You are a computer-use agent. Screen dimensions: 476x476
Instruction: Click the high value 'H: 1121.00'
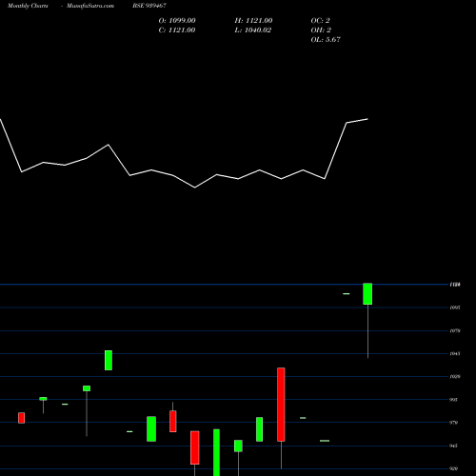click(x=253, y=21)
